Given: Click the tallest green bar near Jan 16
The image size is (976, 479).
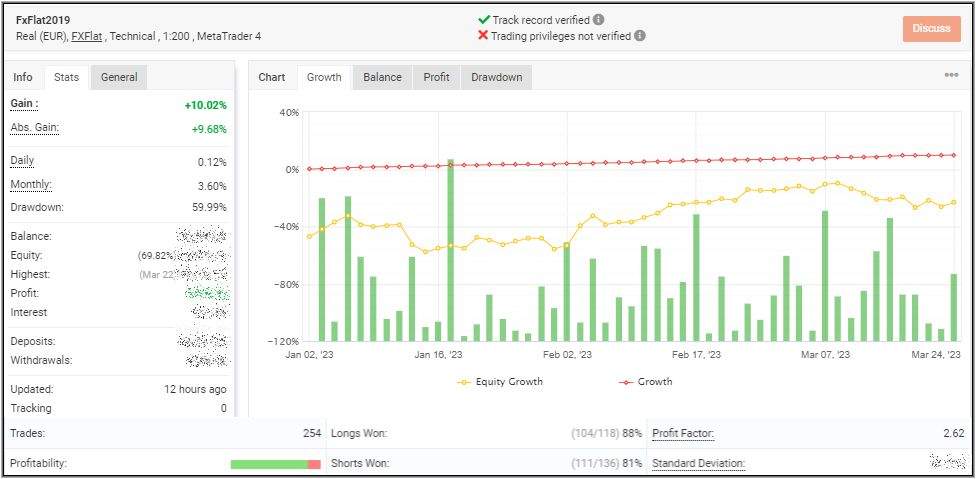Looking at the screenshot, I should (451, 250).
